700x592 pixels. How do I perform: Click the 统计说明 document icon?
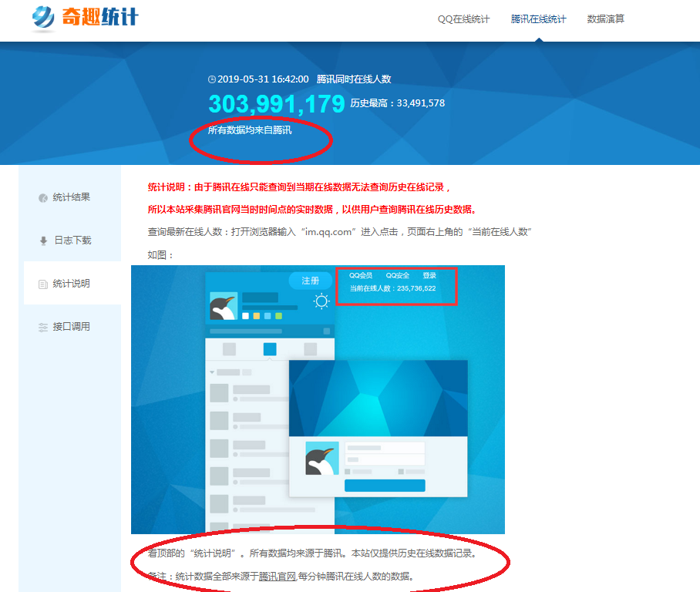pos(43,284)
